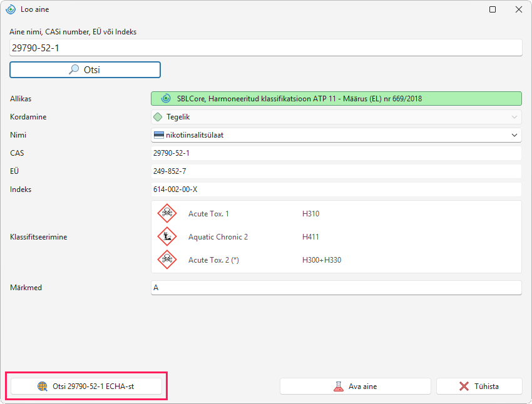Click the Indeks field value 614-002-00-X
532x404 pixels.
[x=336, y=189]
